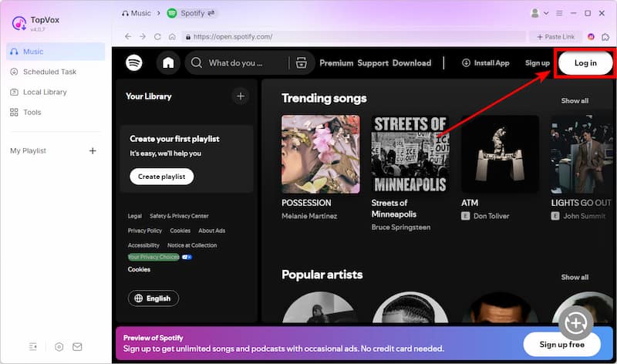Open the POSSESSION album cover
The width and height of the screenshot is (617, 364).
[x=321, y=154]
